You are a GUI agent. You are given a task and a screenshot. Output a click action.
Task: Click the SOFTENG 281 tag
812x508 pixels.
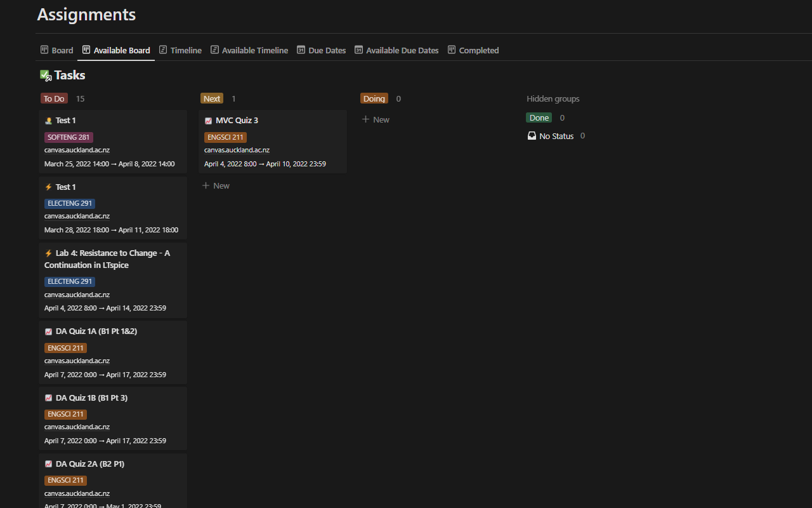pos(69,137)
